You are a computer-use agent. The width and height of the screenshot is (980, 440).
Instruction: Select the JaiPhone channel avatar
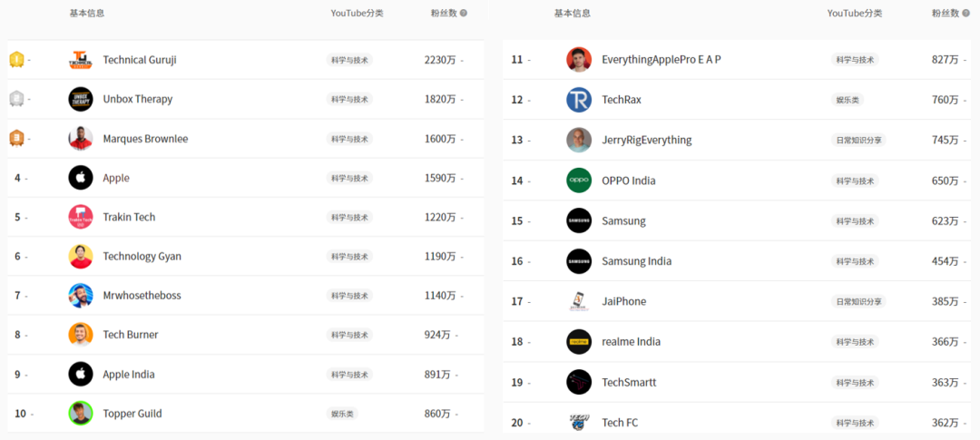[x=579, y=301]
